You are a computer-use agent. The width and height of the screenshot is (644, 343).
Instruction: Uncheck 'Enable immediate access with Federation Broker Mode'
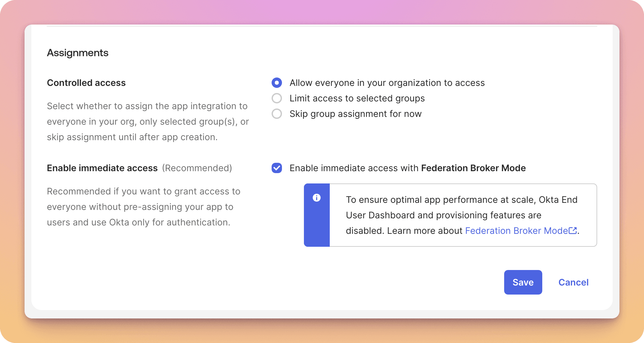277,168
